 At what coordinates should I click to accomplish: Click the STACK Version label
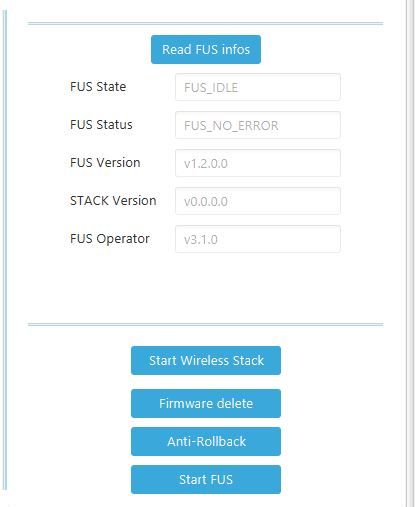[x=113, y=201]
